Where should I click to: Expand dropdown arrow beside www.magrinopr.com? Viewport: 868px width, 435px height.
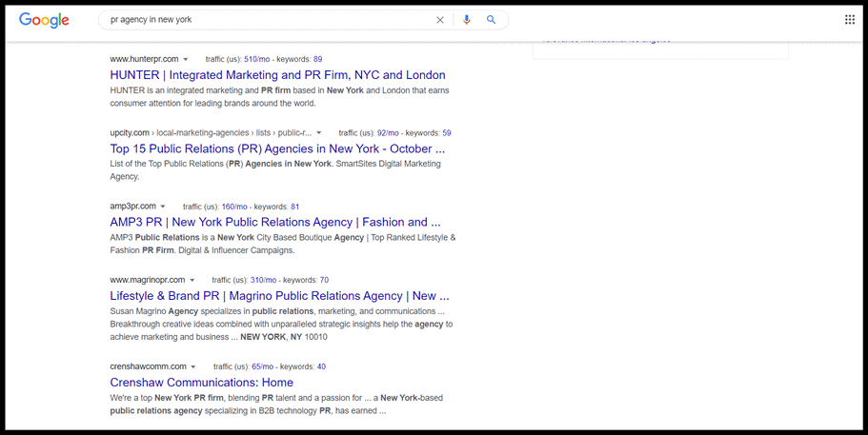192,281
